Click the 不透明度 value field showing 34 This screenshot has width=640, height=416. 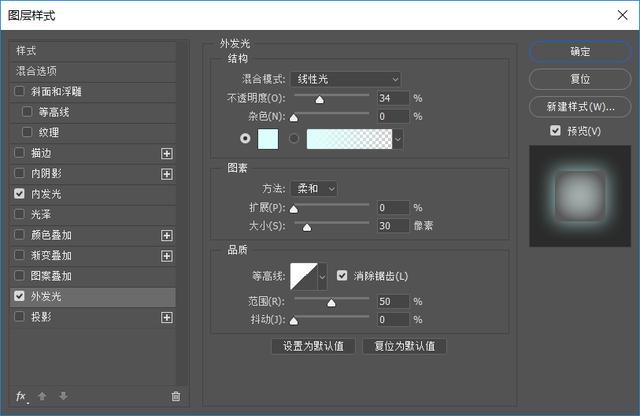393,98
